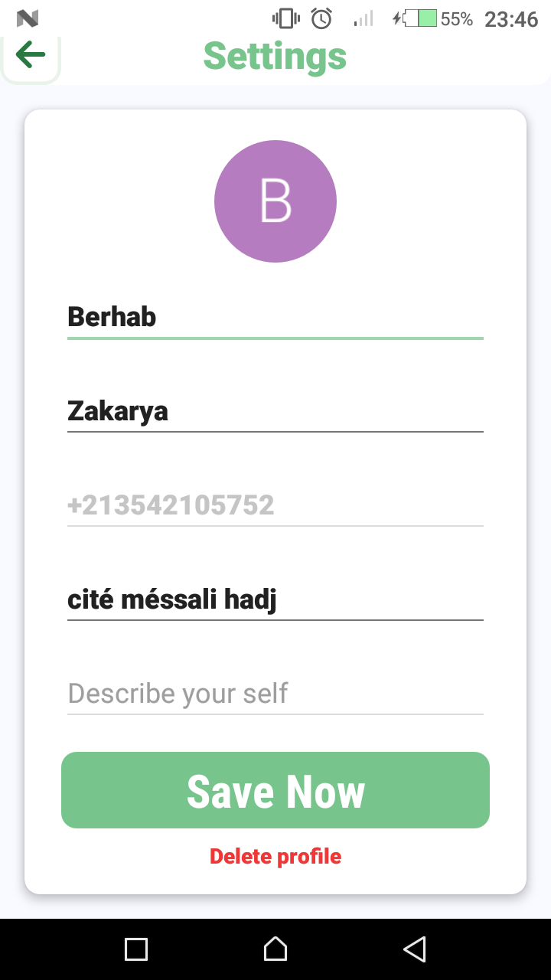Tap the 23:46 clock in status bar
The width and height of the screenshot is (551, 980).
511,19
